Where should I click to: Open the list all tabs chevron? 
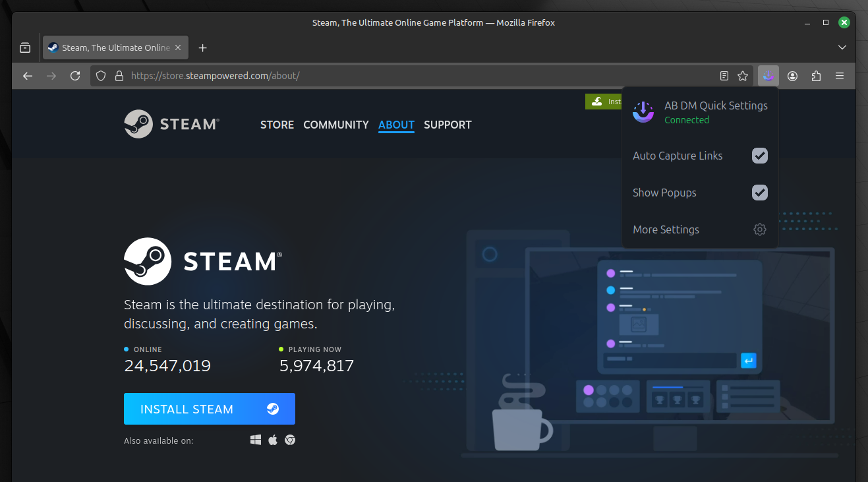[x=842, y=47]
